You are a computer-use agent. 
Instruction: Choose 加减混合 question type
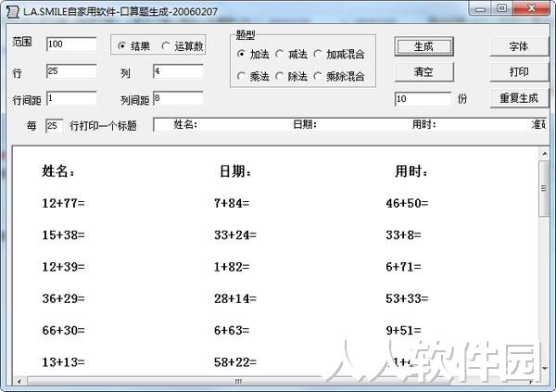[339, 55]
